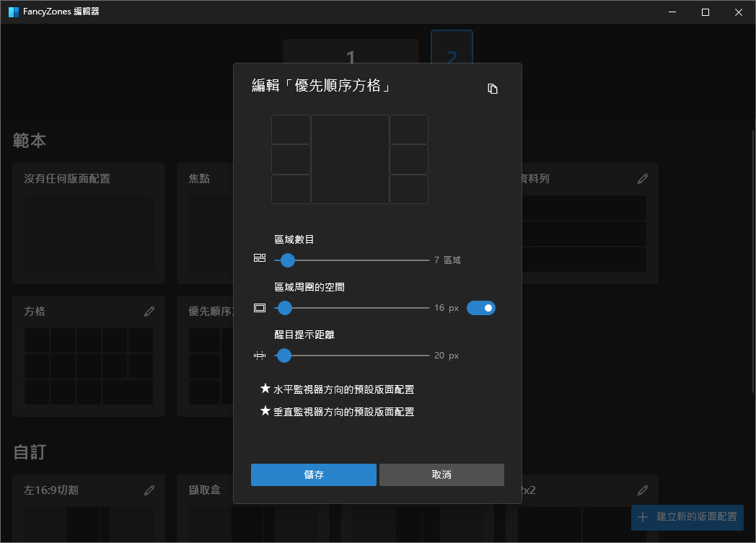Edit the 方格 template with pencil icon
This screenshot has height=543, width=756.
(x=149, y=311)
